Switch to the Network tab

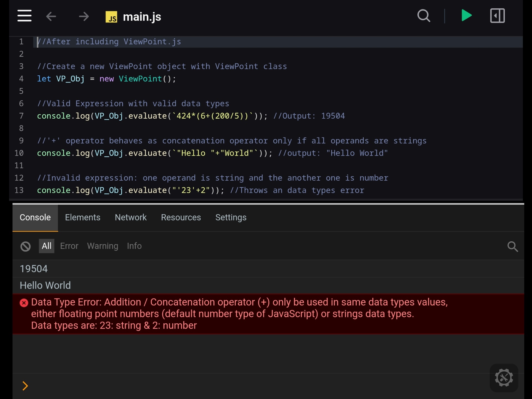pos(131,218)
